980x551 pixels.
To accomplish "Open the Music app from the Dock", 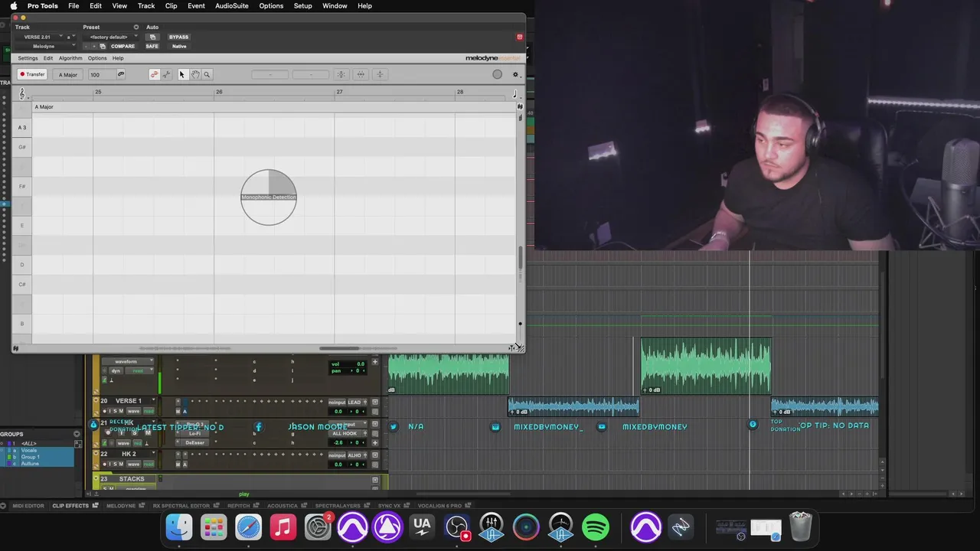I will (x=283, y=527).
